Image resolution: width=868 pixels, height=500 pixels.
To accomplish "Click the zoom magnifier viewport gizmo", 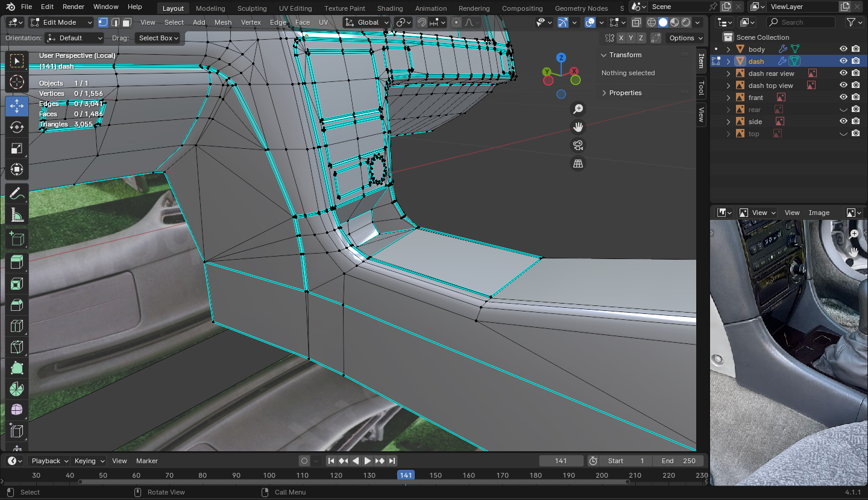I will 578,109.
